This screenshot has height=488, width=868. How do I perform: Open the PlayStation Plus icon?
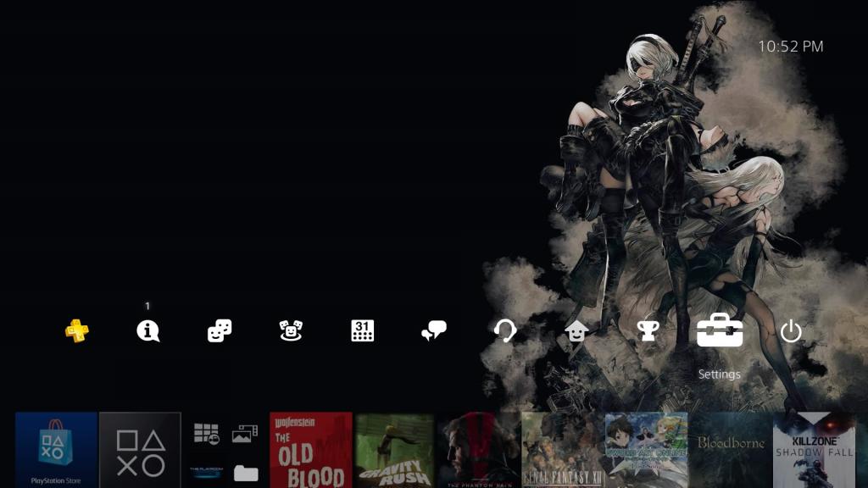tap(77, 330)
